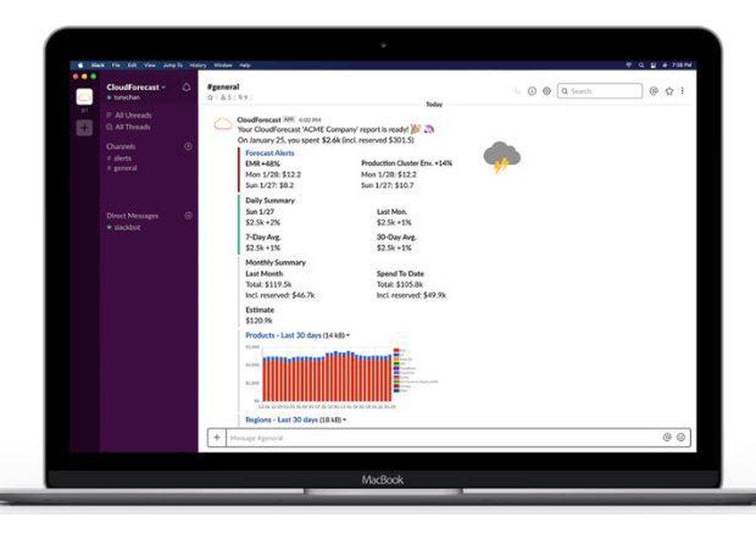
Task: Open the Window menu
Action: 223,65
